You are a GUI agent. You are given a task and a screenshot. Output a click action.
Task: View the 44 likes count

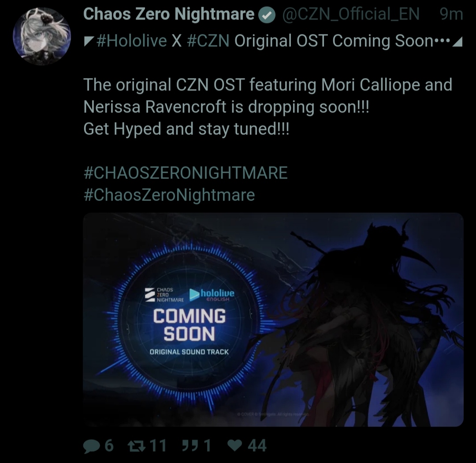click(x=257, y=446)
